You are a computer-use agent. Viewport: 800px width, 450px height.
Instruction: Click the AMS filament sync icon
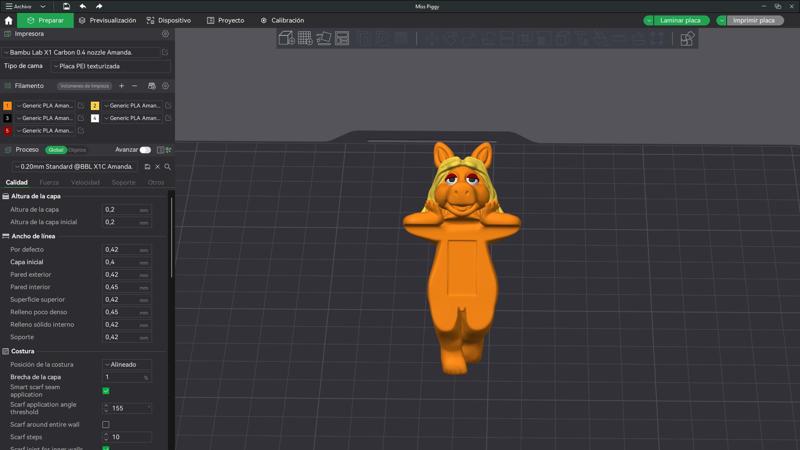click(152, 86)
